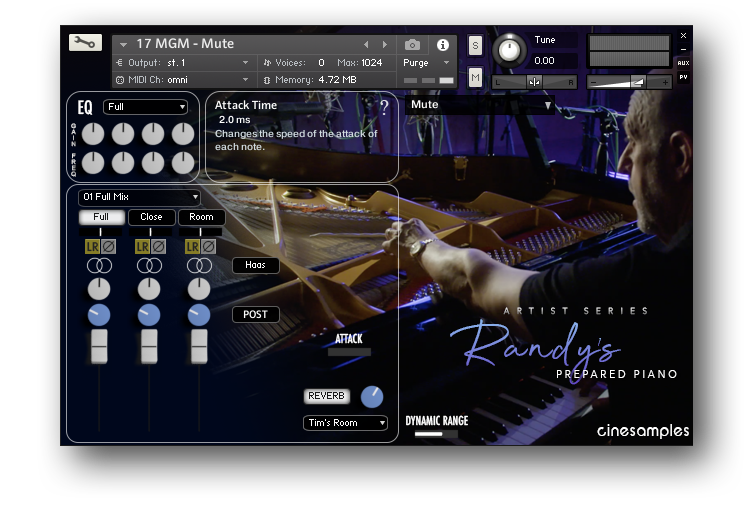The width and height of the screenshot is (753, 506).
Task: Solo the instrument with S button
Action: 475,46
